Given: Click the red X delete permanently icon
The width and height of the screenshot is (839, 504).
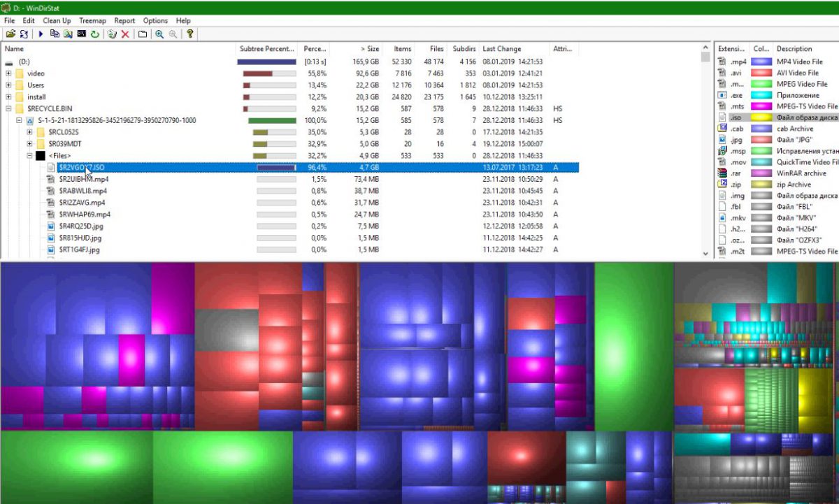Looking at the screenshot, I should [125, 34].
